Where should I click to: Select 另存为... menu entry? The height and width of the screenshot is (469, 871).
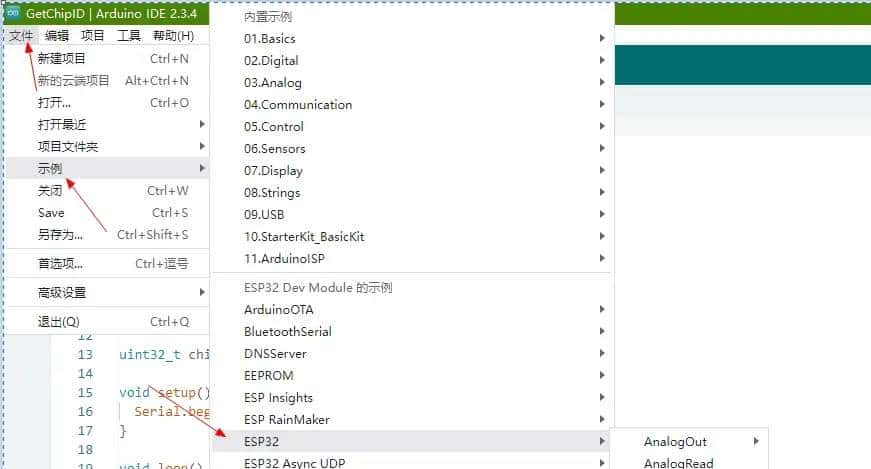coord(108,234)
